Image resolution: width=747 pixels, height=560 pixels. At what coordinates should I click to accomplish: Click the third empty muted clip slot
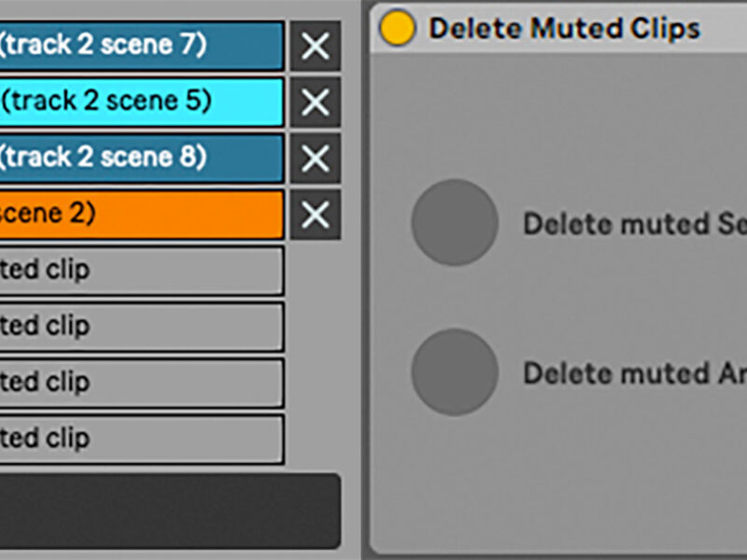(140, 383)
